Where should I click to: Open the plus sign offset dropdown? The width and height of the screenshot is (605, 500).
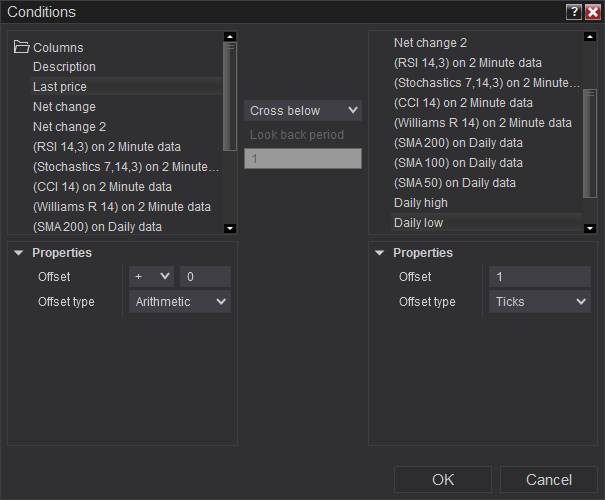click(x=151, y=276)
